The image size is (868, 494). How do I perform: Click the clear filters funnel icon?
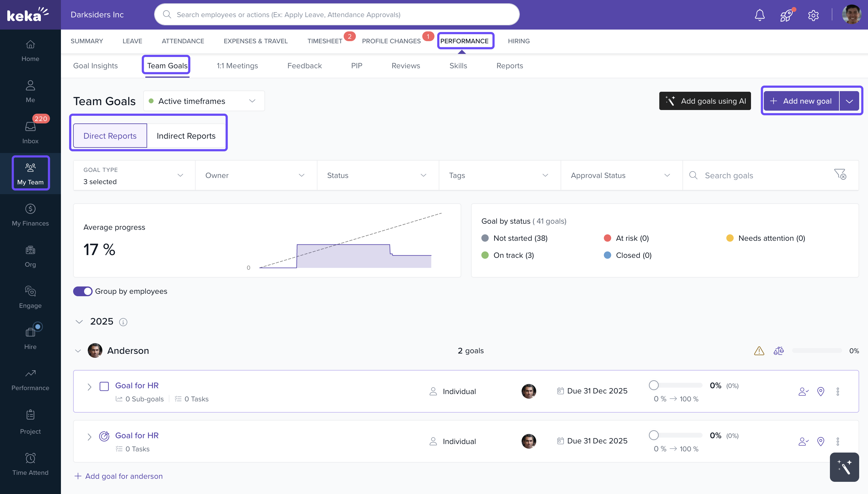840,174
